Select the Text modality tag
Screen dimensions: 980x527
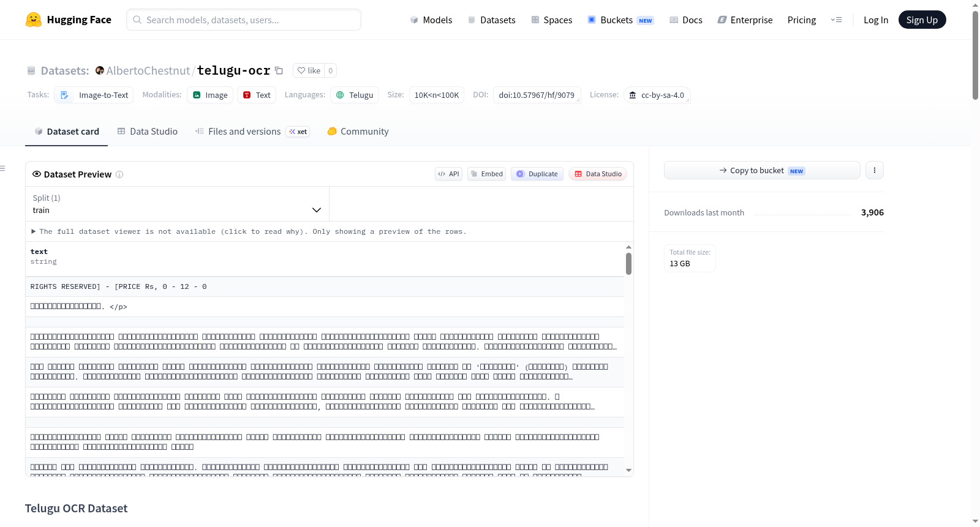257,95
